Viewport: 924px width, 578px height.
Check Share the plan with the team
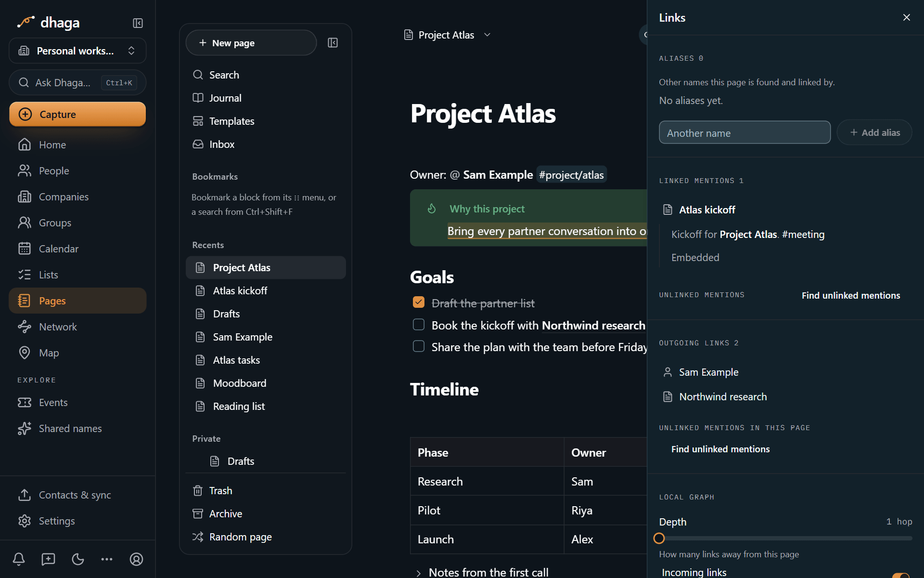[419, 346]
